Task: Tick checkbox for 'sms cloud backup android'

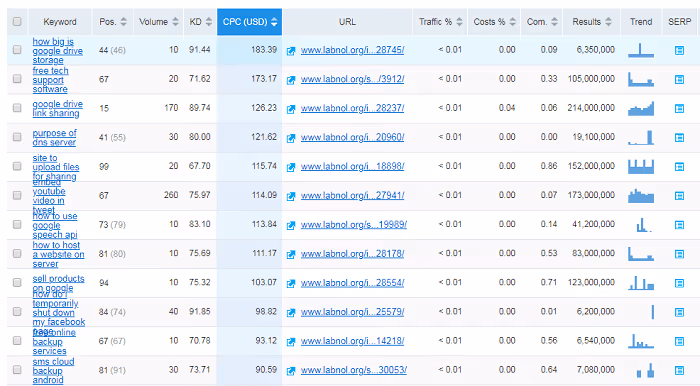Action: [x=17, y=370]
